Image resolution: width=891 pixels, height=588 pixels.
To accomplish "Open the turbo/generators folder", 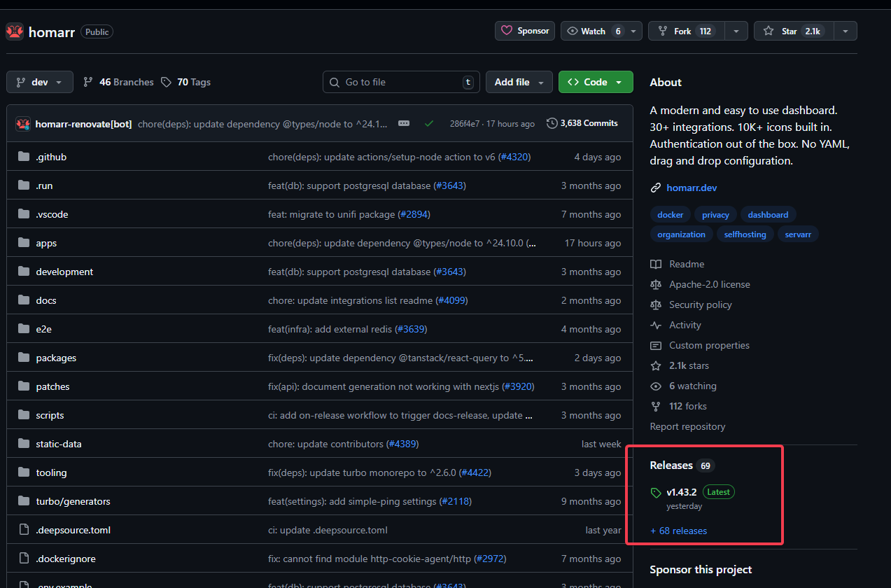I will tap(73, 501).
